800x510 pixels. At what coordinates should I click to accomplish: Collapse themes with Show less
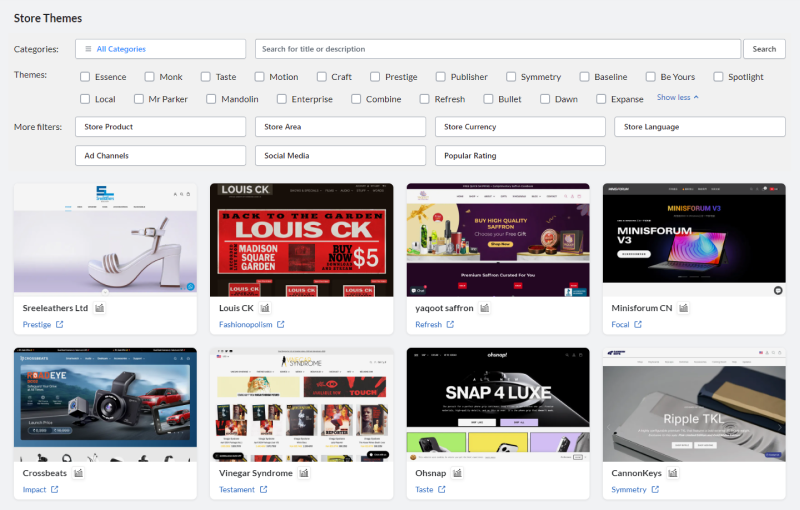click(x=678, y=97)
